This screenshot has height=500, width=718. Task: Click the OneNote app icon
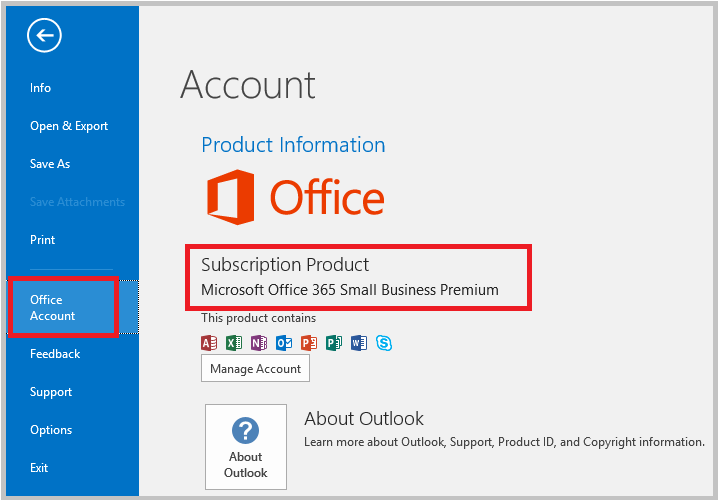pyautogui.click(x=259, y=342)
